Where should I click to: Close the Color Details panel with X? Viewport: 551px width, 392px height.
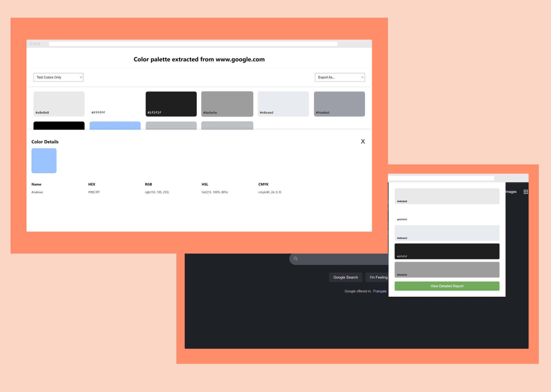(x=363, y=142)
